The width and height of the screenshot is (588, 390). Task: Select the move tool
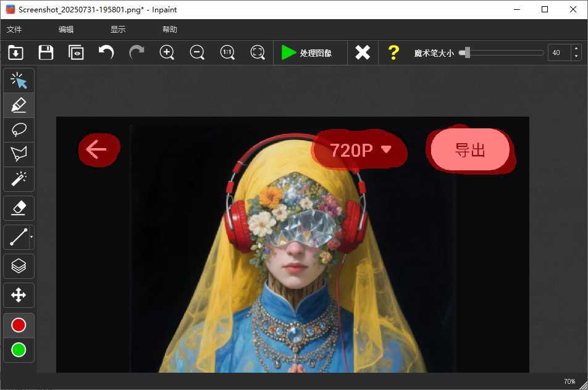(x=19, y=295)
